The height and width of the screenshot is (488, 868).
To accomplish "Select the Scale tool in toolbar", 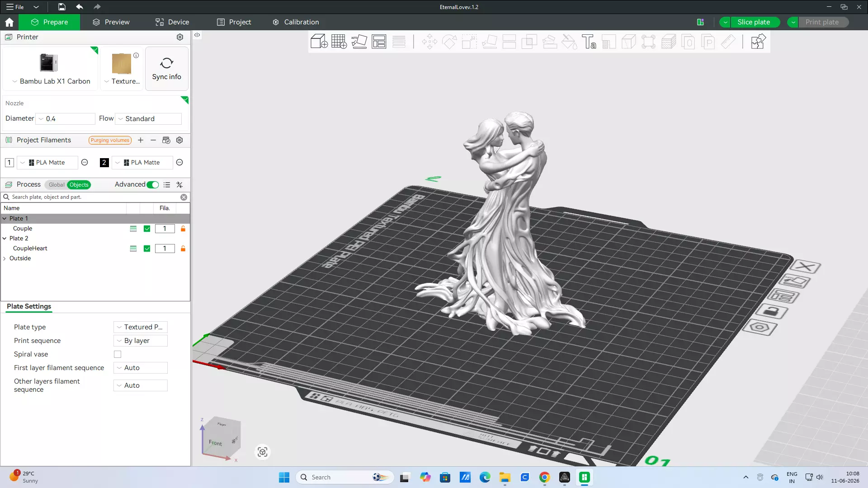I will pos(469,42).
